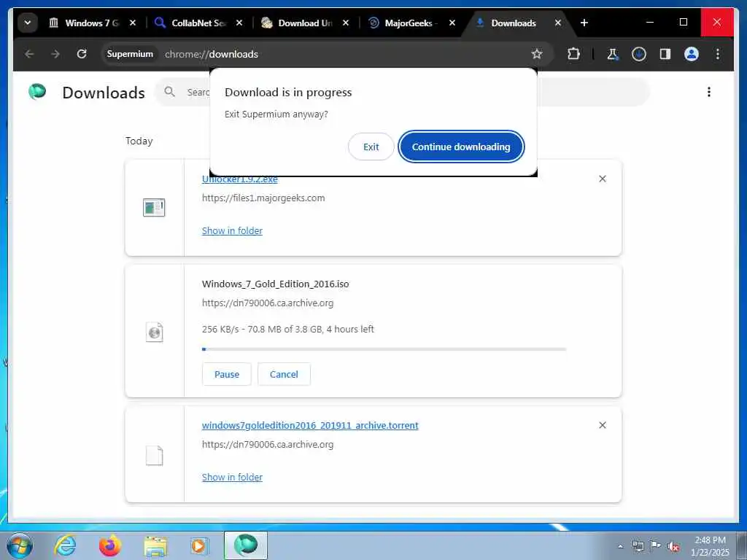Open the Chrome Labs flask icon
The image size is (747, 560).
click(613, 54)
